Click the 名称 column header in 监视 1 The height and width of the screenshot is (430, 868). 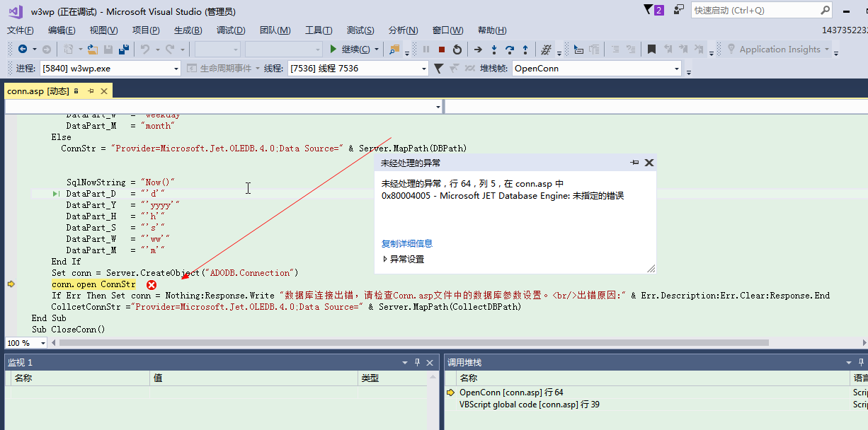pos(81,378)
